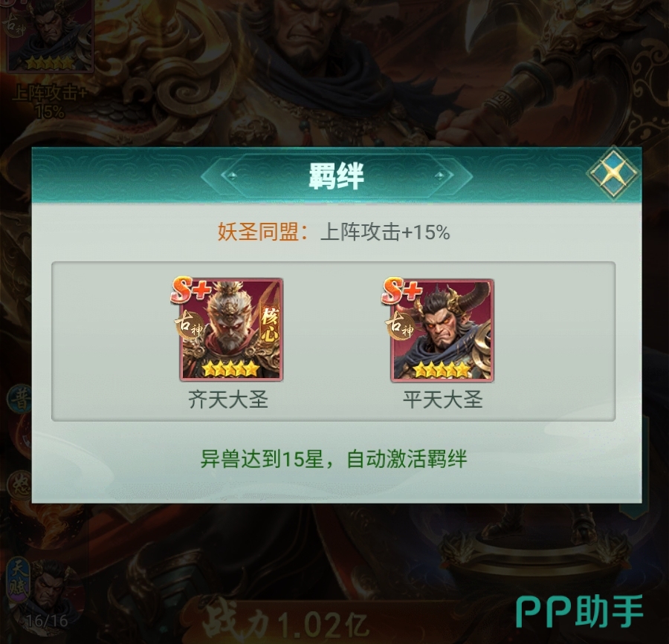Click the star rating on 齐天大圣

pyautogui.click(x=231, y=368)
